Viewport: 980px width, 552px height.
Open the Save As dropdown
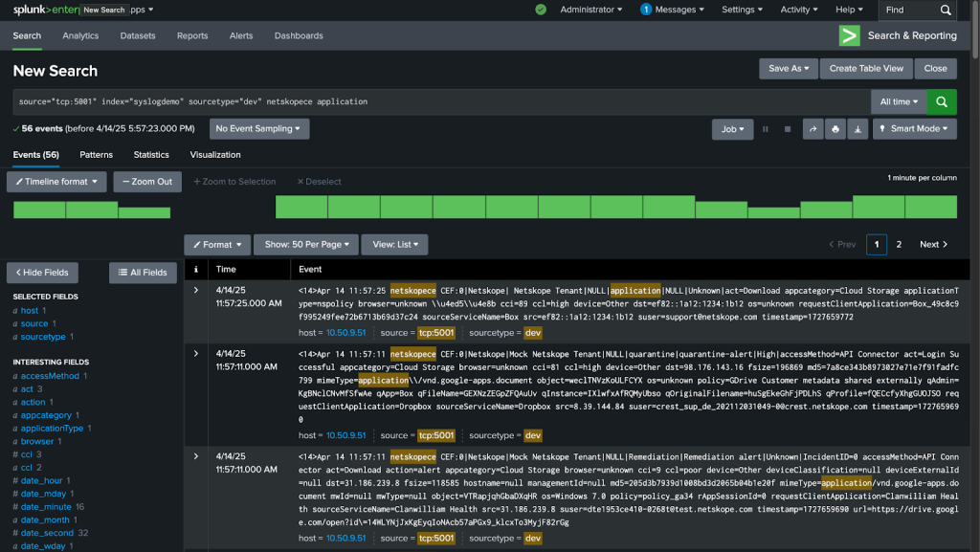coord(789,69)
